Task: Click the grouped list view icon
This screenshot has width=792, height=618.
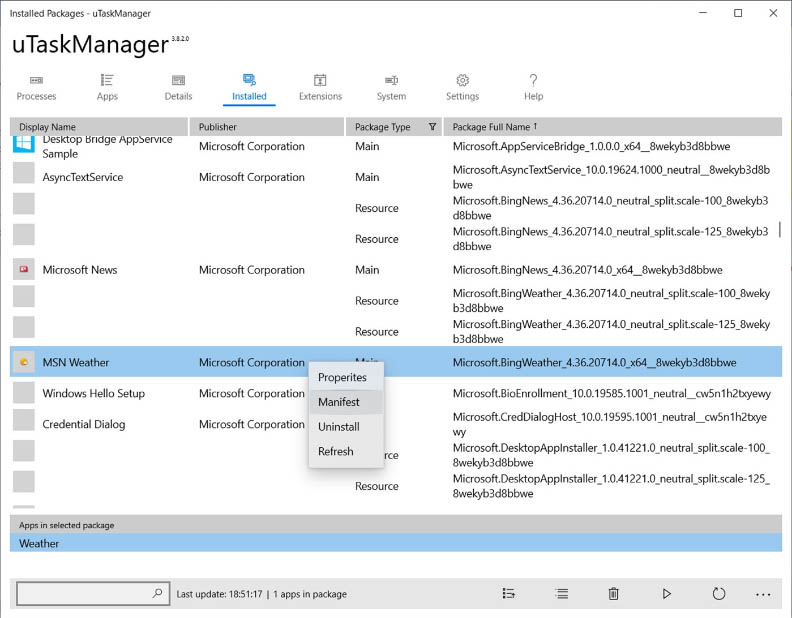Action: point(509,594)
